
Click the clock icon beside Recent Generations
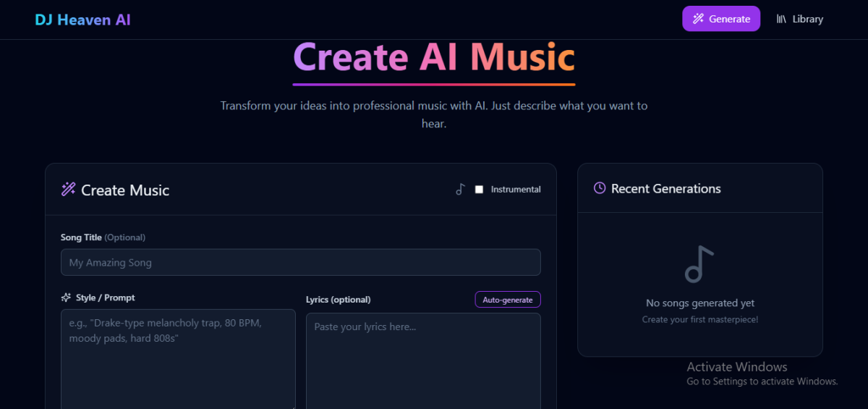[600, 188]
